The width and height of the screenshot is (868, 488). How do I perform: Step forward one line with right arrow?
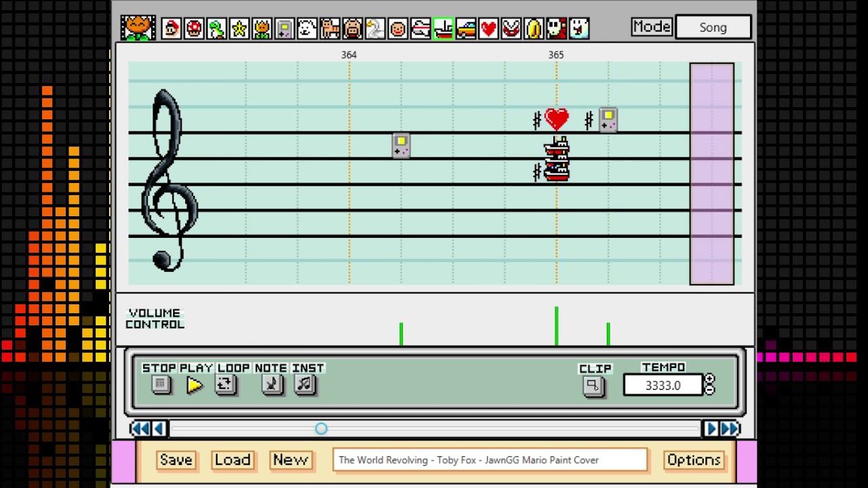pos(711,428)
